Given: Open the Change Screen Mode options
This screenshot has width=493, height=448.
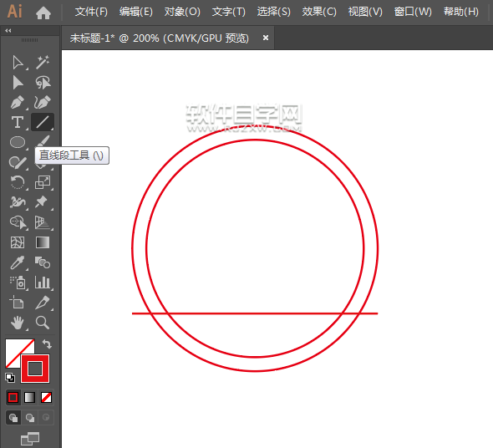Looking at the screenshot, I should pos(30,439).
